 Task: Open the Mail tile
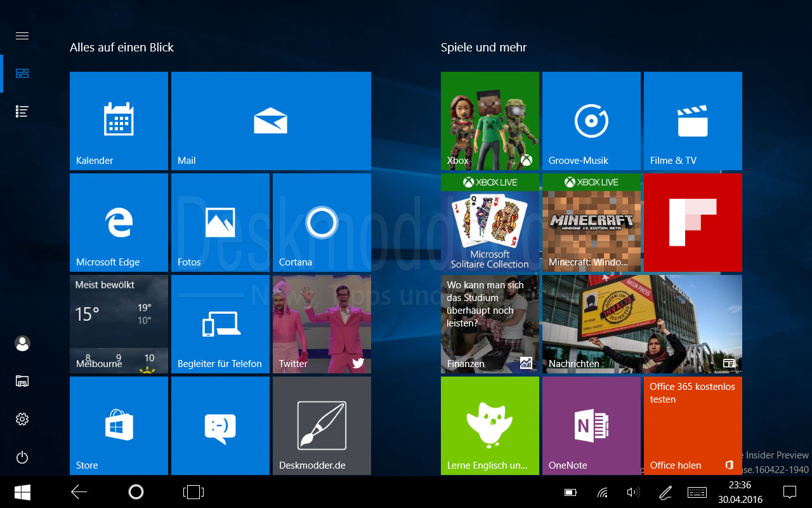(271, 121)
